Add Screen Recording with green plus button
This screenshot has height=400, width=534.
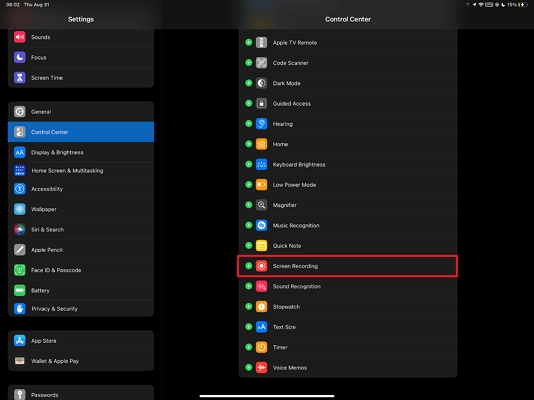249,266
